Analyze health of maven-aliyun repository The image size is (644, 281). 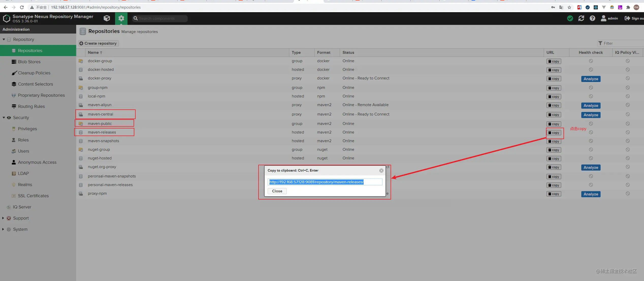(x=591, y=106)
